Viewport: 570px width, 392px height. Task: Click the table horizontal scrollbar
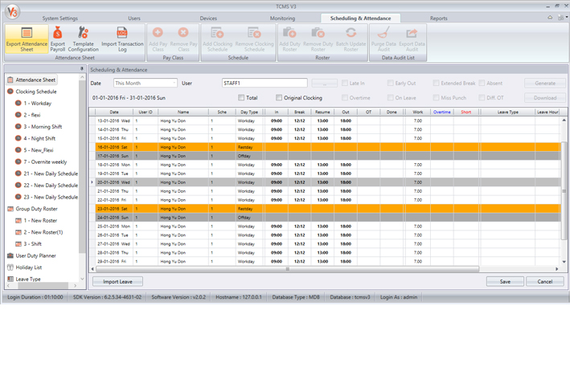click(287, 269)
